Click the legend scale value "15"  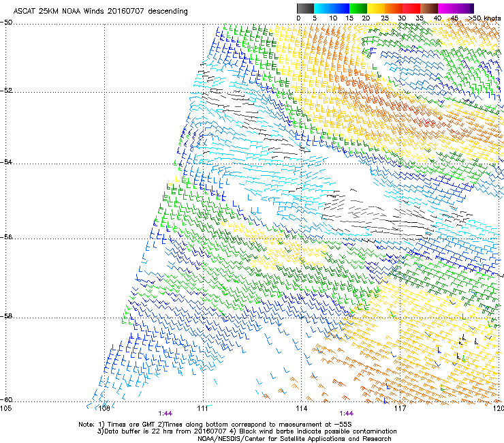click(349, 18)
